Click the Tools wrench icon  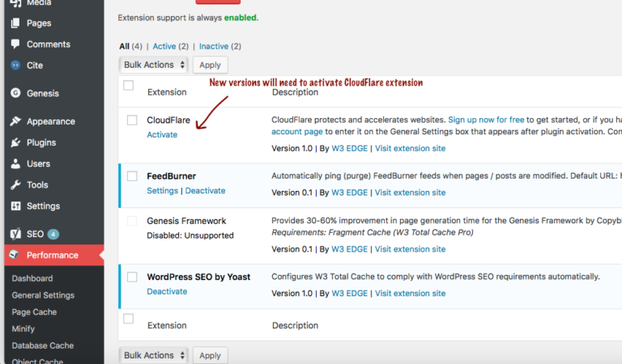click(x=15, y=184)
